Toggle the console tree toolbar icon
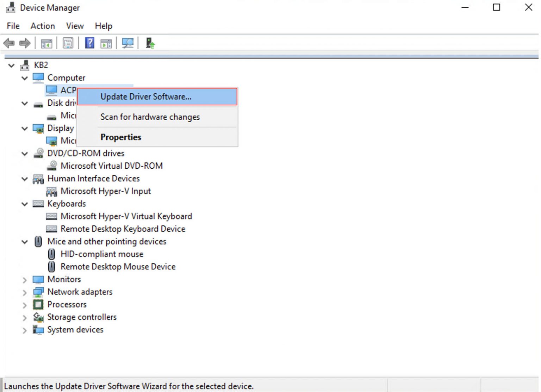 coord(47,43)
